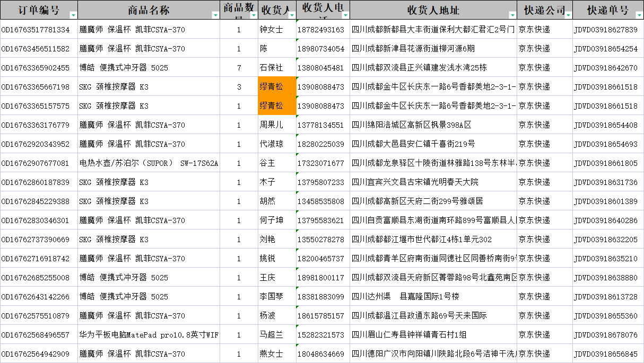Select 京东快递 cell in 钟女士's row

click(545, 29)
